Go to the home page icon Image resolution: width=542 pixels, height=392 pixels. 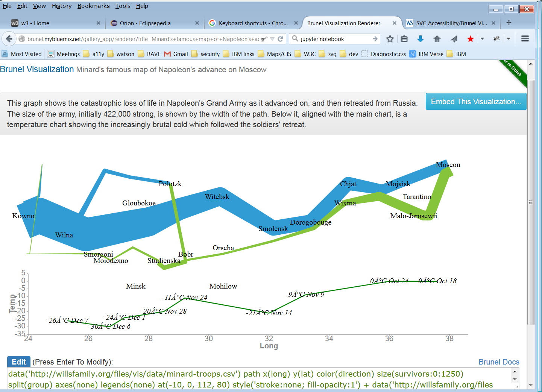click(x=437, y=39)
